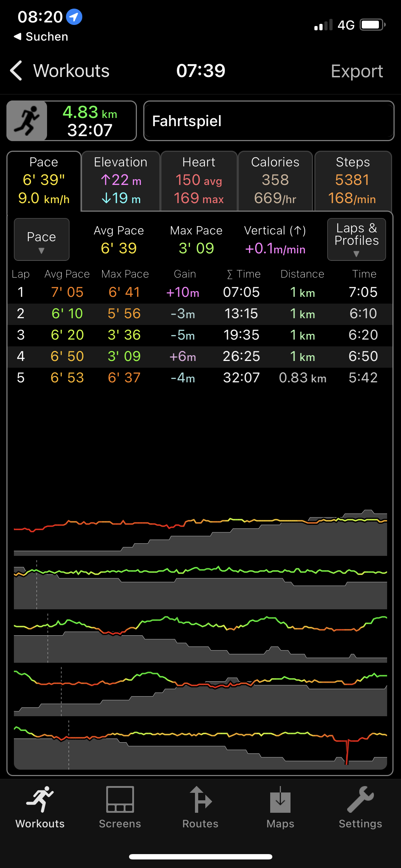The width and height of the screenshot is (401, 868).
Task: Tap the Export button
Action: point(356,71)
